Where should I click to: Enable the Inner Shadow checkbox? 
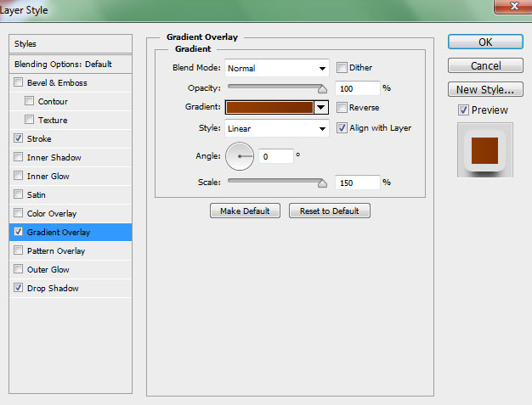[19, 157]
